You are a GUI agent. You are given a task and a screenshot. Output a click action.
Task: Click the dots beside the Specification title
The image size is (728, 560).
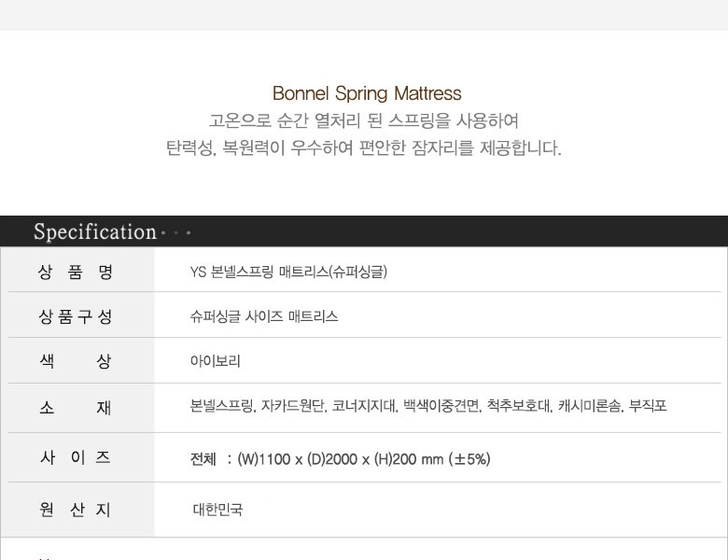pos(176,232)
